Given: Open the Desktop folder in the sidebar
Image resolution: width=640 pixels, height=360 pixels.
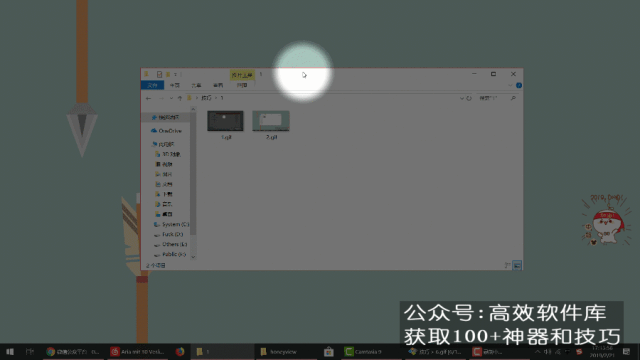Looking at the screenshot, I should click(164, 214).
